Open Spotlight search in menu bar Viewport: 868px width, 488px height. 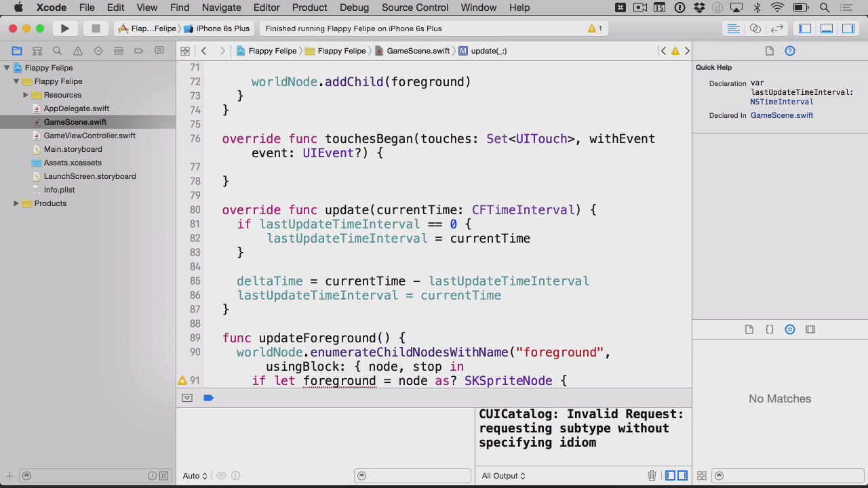point(825,7)
